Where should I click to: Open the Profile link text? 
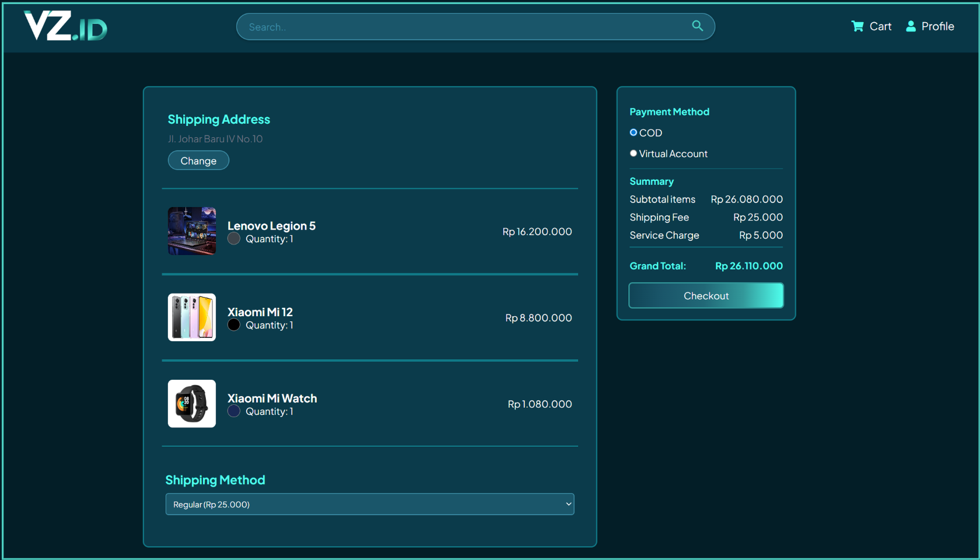click(x=937, y=26)
